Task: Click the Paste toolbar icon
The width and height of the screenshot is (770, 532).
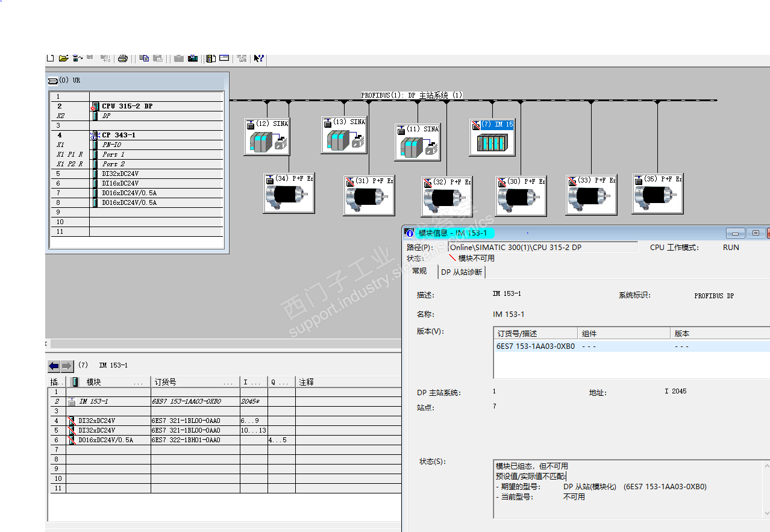Action: 158,58
